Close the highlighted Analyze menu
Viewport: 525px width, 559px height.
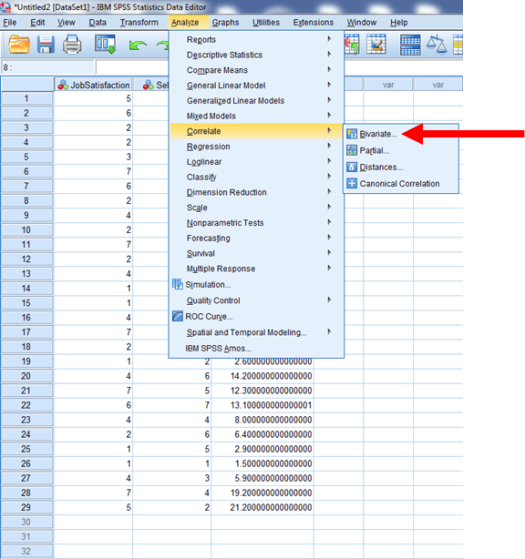[185, 22]
